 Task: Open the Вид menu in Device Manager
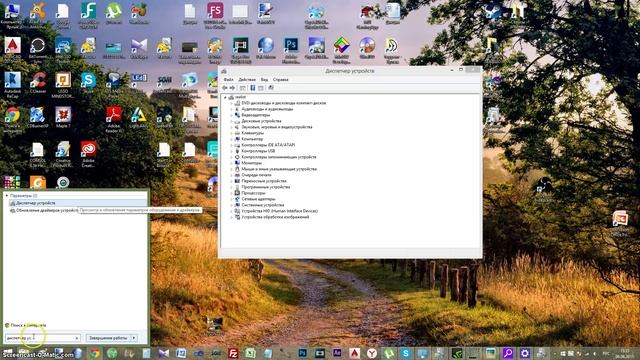point(264,80)
